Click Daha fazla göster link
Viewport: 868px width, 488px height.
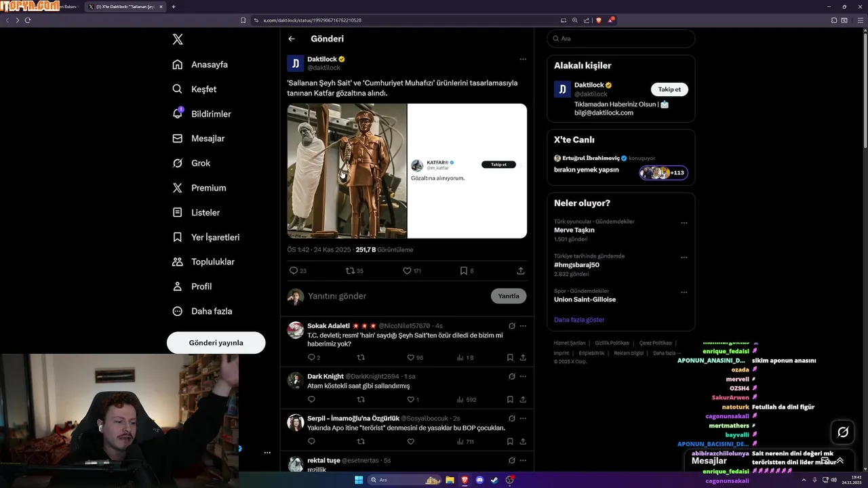579,319
